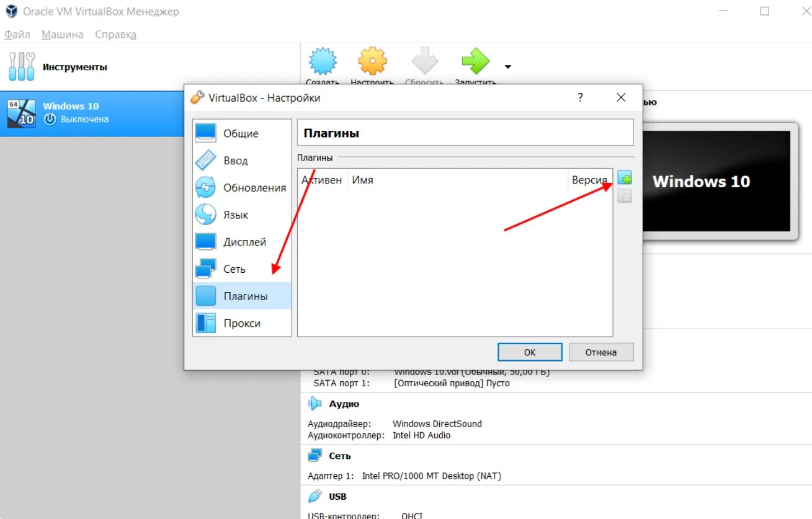Click the globe icon beside Язык
This screenshot has width=812, height=519.
(x=205, y=215)
